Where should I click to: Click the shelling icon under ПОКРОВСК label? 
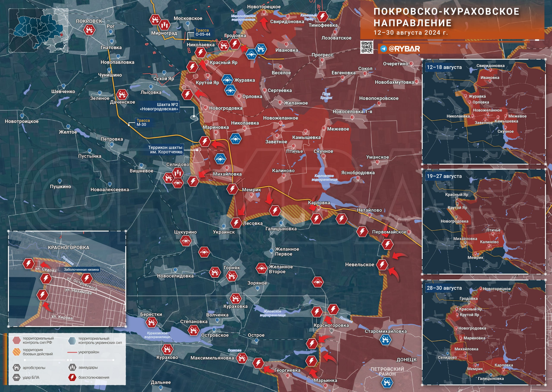tap(89, 30)
